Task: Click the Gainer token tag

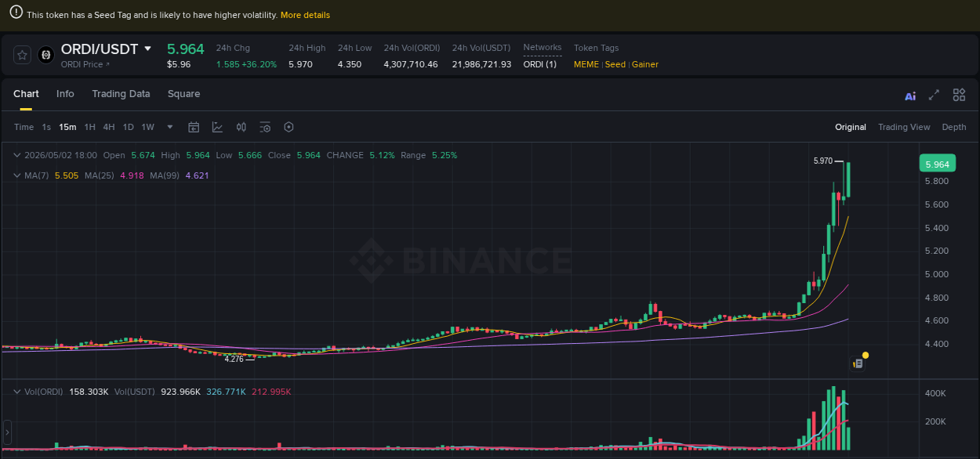Action: click(x=645, y=64)
